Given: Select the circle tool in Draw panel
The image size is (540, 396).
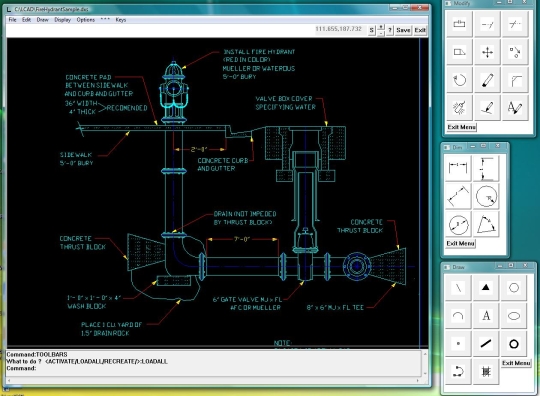Looking at the screenshot, I should pos(514,288).
